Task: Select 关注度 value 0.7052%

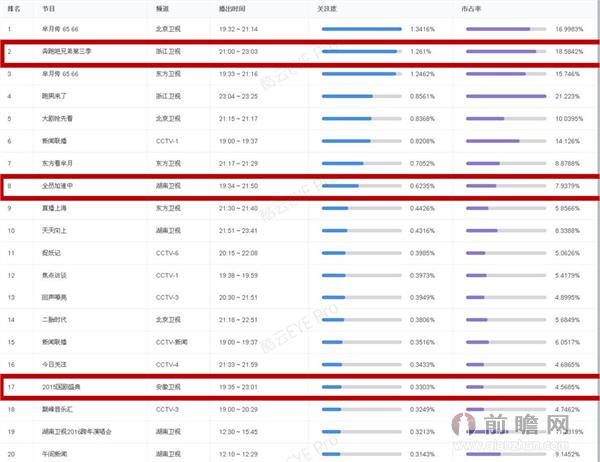Action: pos(422,163)
